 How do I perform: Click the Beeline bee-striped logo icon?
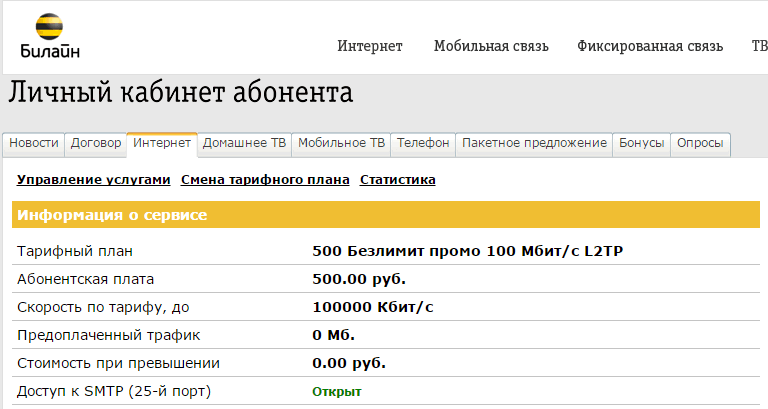[x=49, y=26]
